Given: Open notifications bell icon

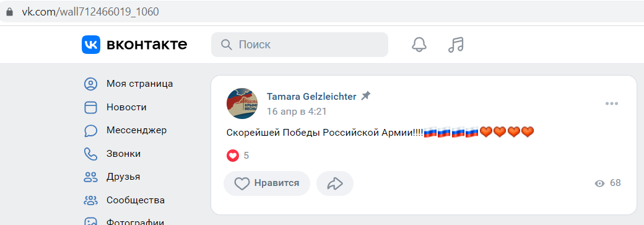Looking at the screenshot, I should (419, 45).
